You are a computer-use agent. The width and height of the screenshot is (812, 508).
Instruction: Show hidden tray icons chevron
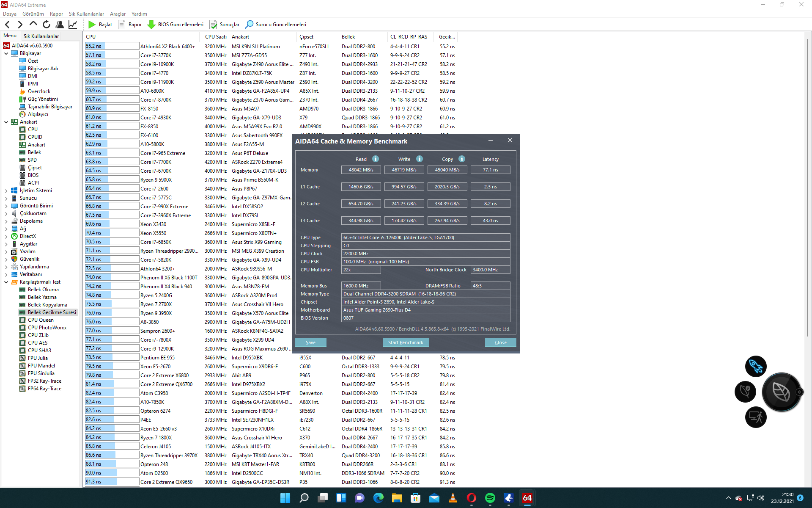728,498
